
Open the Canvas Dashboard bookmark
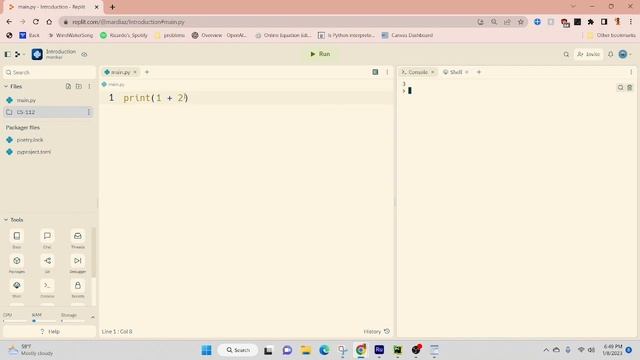point(407,36)
